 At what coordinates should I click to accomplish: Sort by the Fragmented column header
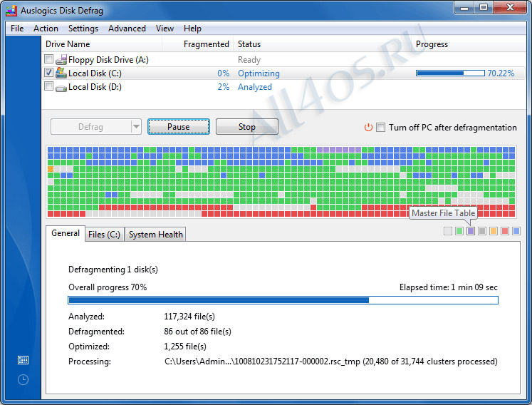(198, 44)
